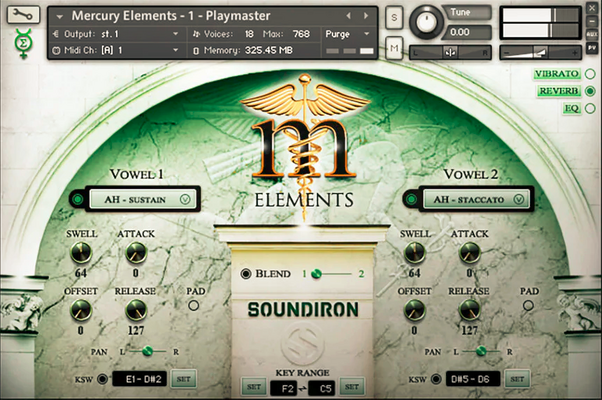Click the Vowel 1 Attack knob
The width and height of the screenshot is (602, 400).
(x=136, y=253)
